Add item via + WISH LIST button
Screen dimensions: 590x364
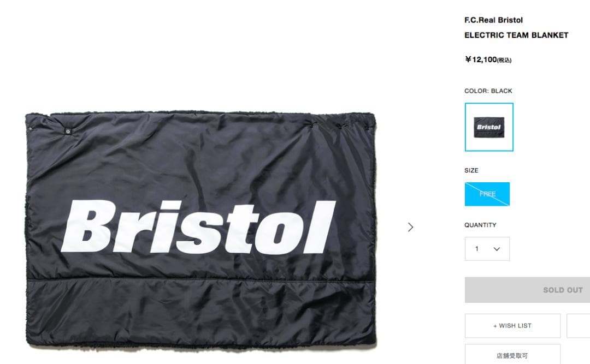[512, 326]
